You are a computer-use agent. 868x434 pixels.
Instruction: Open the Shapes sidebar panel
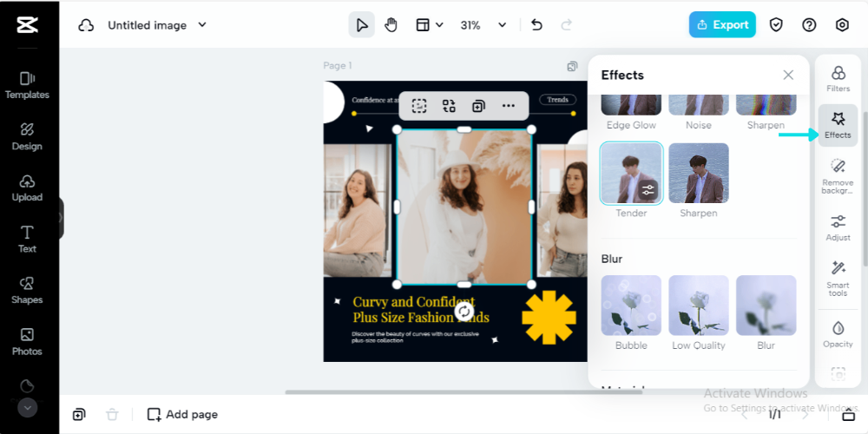click(27, 291)
